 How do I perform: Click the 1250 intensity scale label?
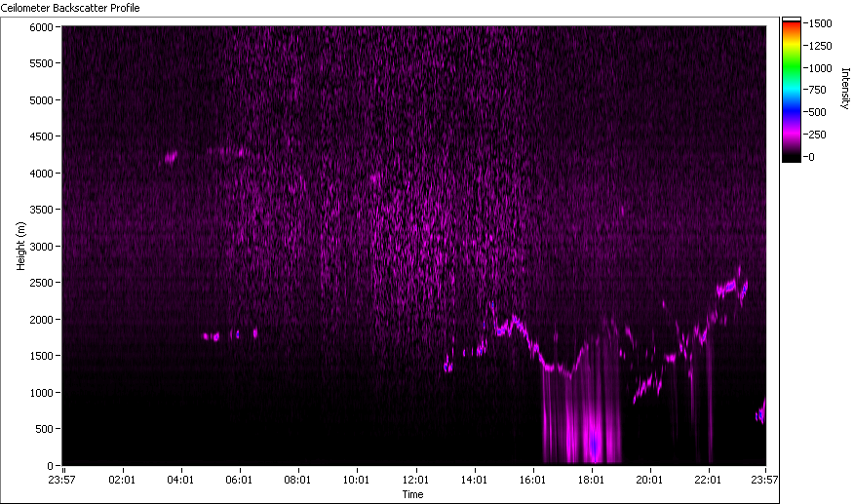(821, 46)
